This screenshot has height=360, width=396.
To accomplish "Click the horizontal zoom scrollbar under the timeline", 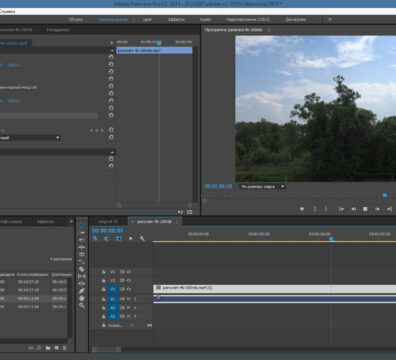I will tap(106, 349).
